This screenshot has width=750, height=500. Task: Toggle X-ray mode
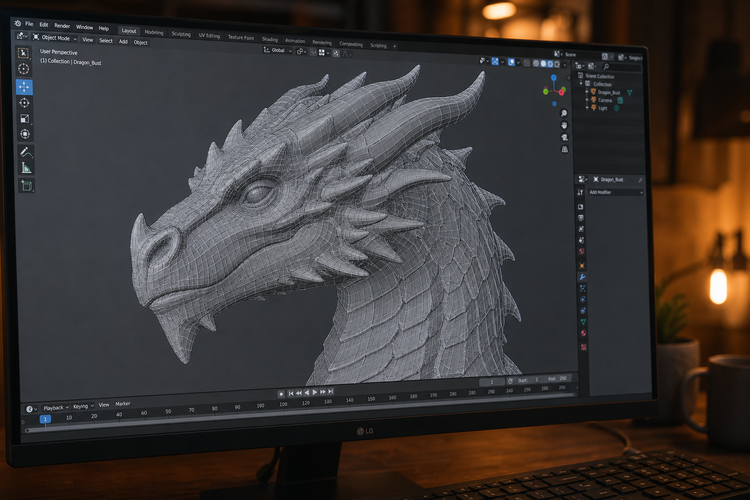click(527, 63)
